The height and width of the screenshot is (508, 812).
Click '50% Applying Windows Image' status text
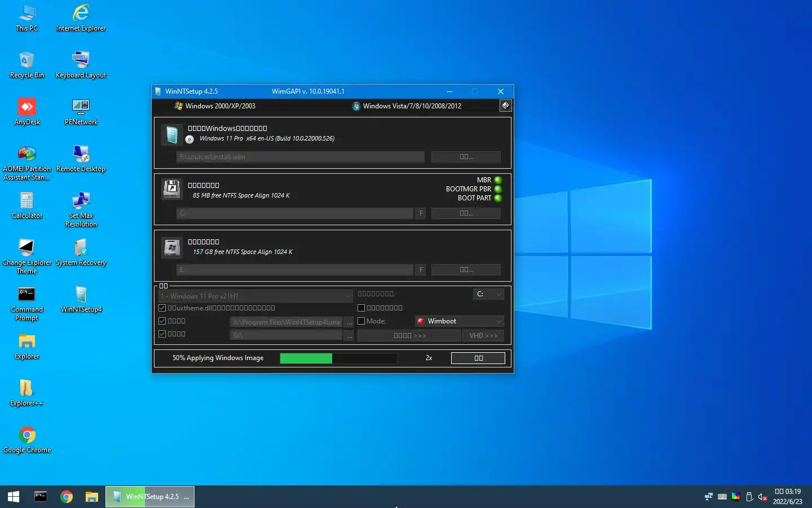[x=218, y=358]
